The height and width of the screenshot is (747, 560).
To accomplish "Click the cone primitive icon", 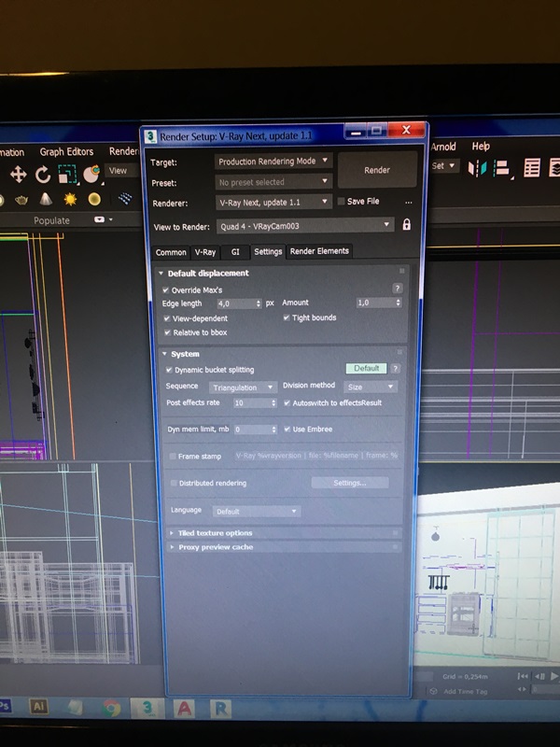I will point(46,199).
